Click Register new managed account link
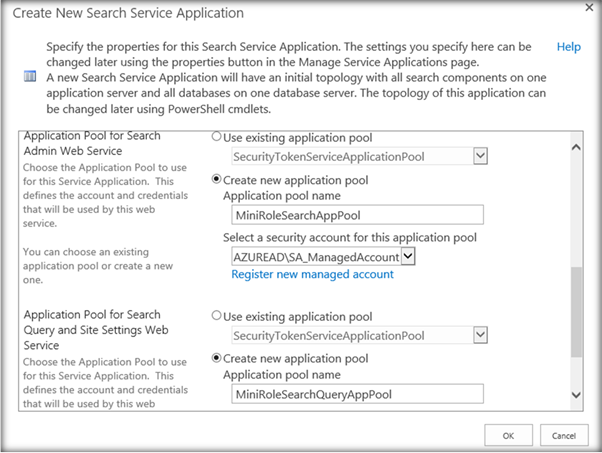The height and width of the screenshot is (453, 602). [313, 273]
